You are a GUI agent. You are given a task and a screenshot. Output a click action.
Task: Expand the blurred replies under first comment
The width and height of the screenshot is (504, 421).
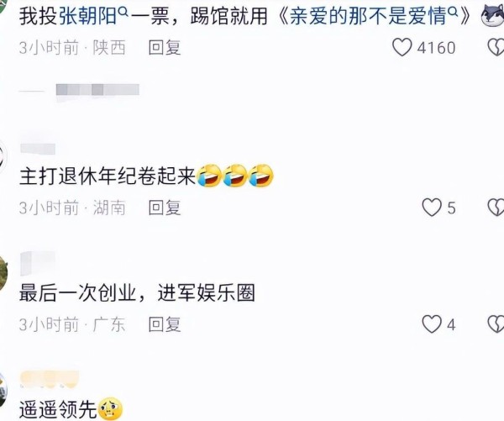pyautogui.click(x=79, y=91)
